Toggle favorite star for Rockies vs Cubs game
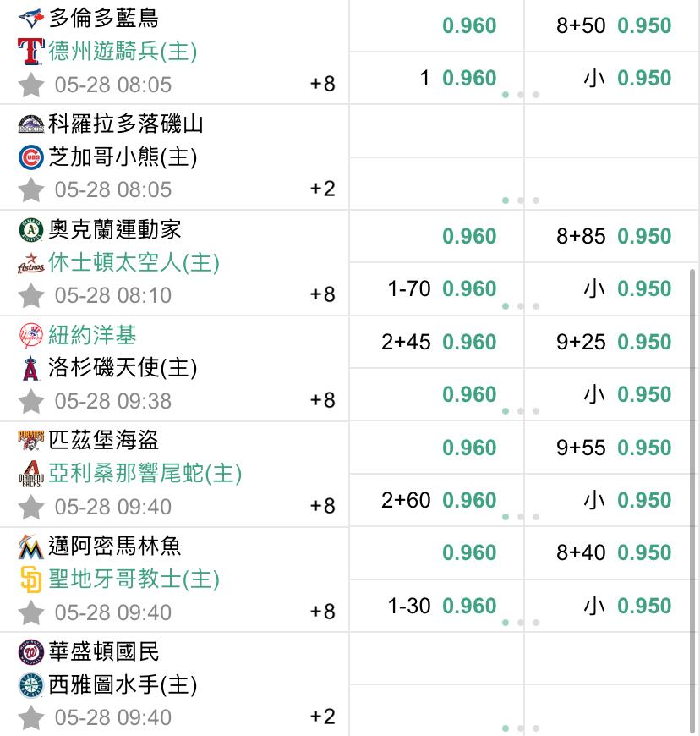Screen dimensions: 700x736 [31, 190]
